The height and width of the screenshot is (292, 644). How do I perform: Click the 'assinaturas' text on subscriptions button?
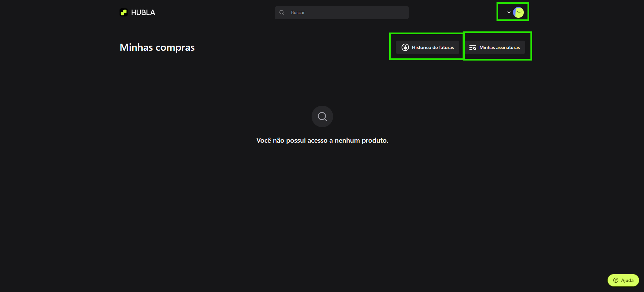[508, 47]
